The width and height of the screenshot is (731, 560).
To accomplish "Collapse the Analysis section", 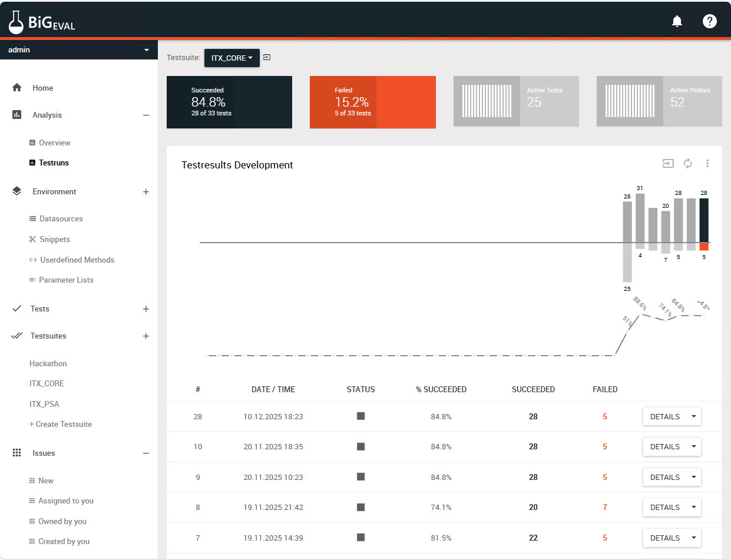I will point(146,115).
